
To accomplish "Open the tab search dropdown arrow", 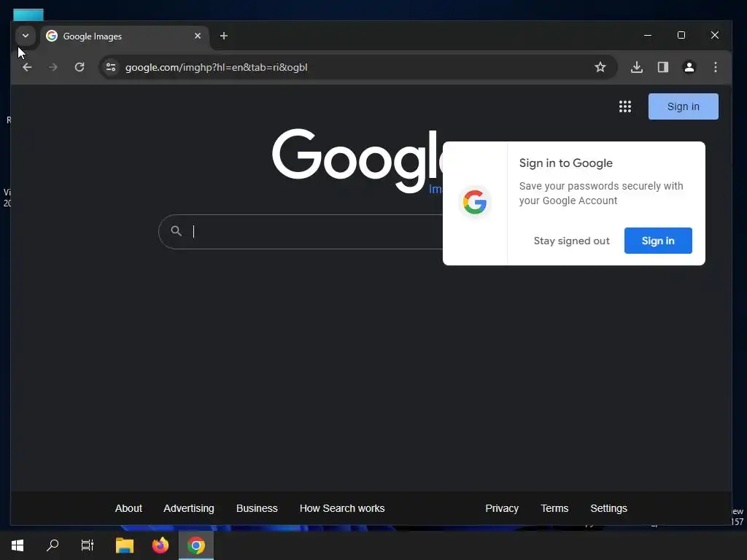I will (26, 36).
